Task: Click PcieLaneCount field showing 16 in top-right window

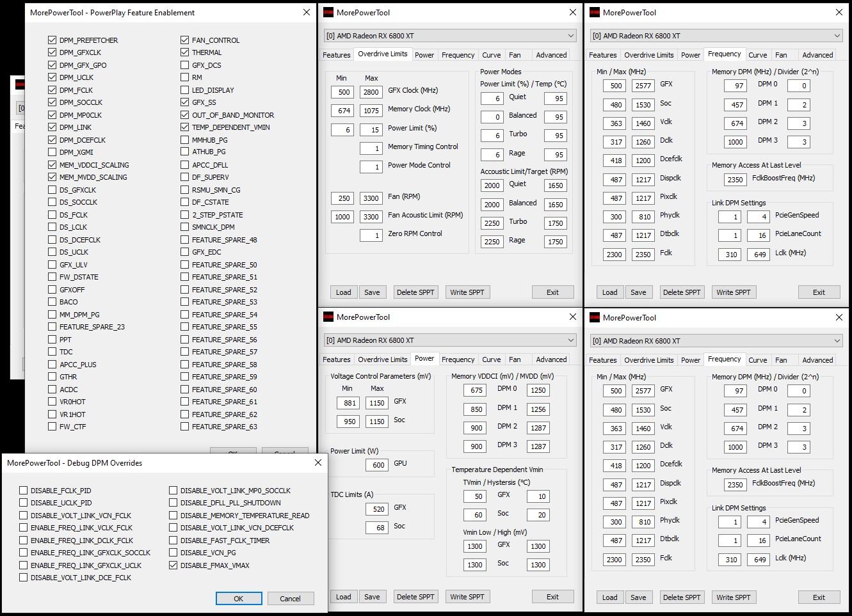Action: (x=759, y=235)
